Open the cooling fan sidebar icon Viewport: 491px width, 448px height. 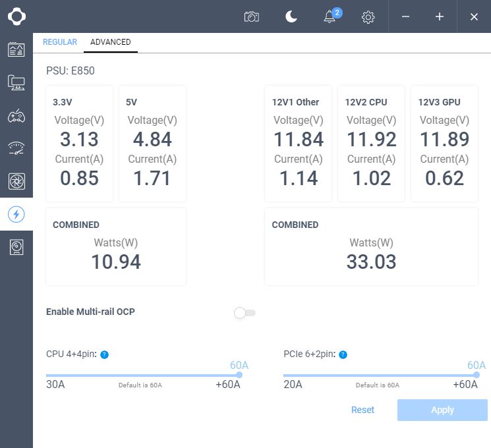click(16, 181)
